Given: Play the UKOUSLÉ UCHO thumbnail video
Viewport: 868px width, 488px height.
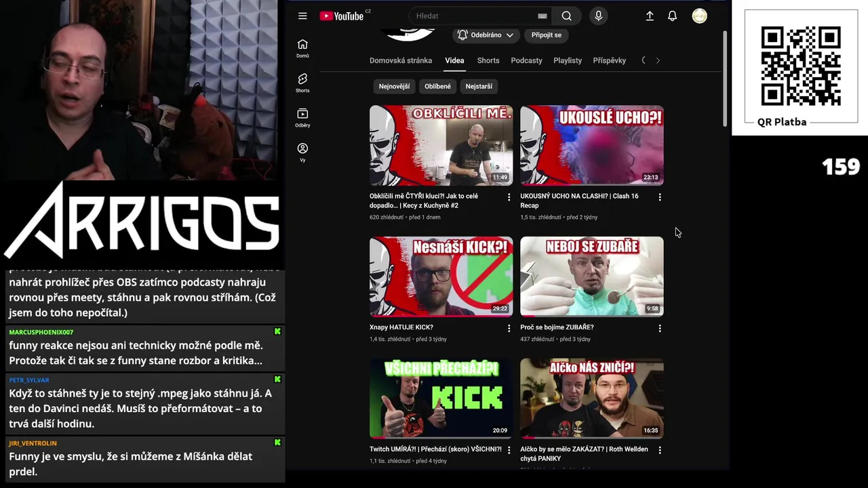Looking at the screenshot, I should 592,145.
